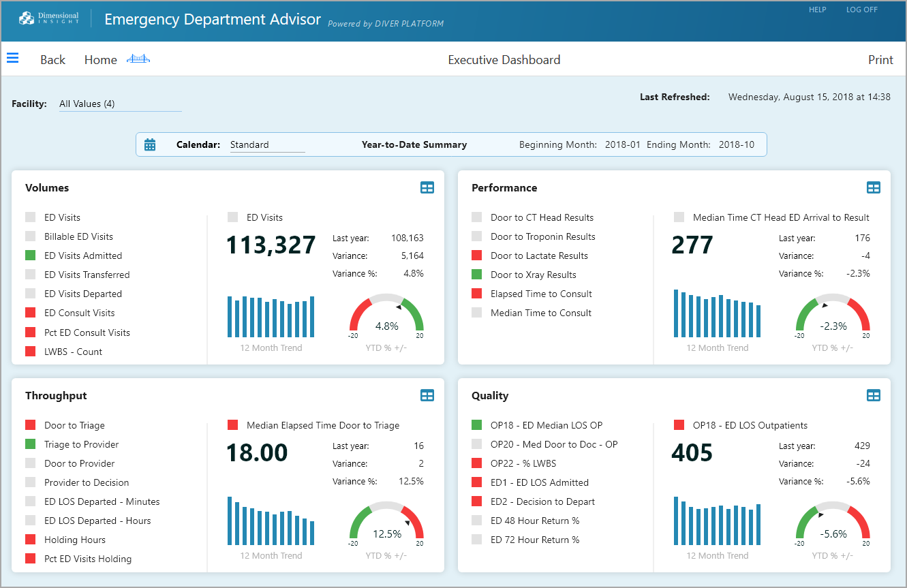Viewport: 907px width, 588px height.
Task: Click the 18.00 Door to Triage value
Action: [257, 453]
